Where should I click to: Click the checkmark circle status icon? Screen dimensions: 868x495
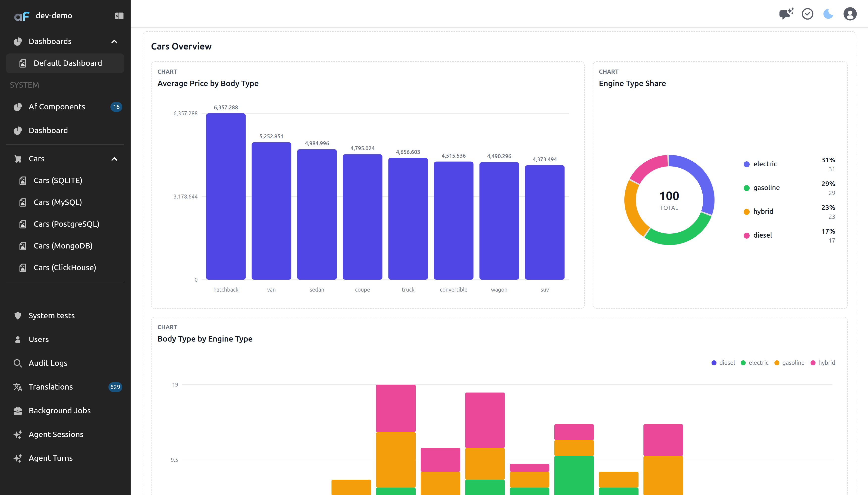(808, 14)
